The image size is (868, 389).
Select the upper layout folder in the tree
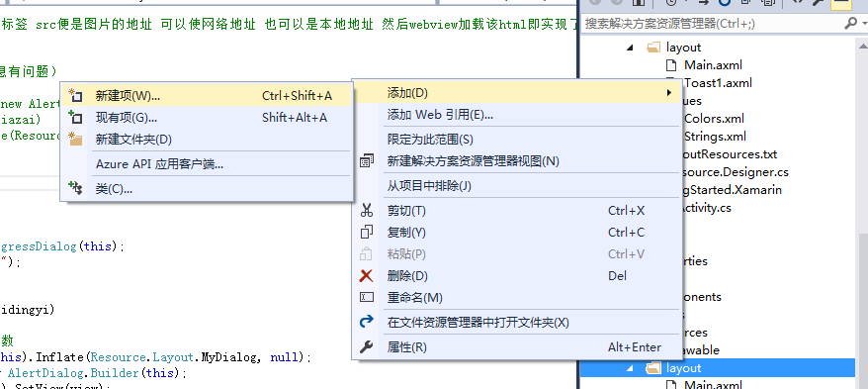684,48
